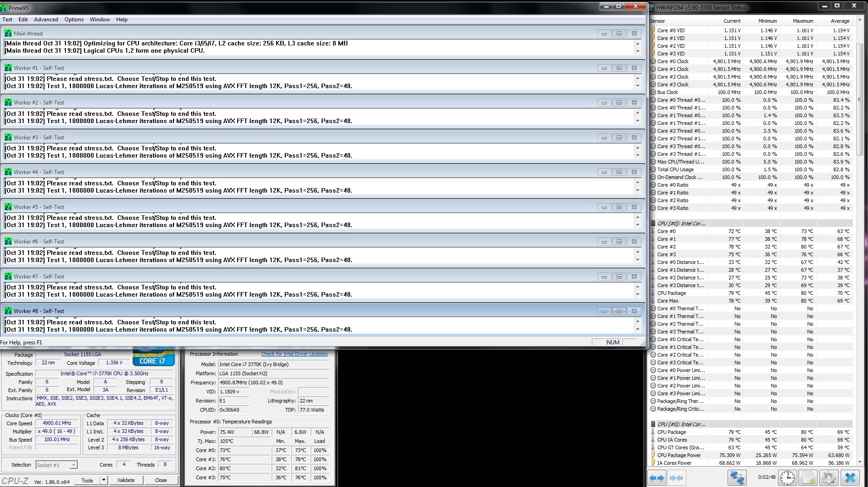Click the Sensor column header

(x=678, y=21)
